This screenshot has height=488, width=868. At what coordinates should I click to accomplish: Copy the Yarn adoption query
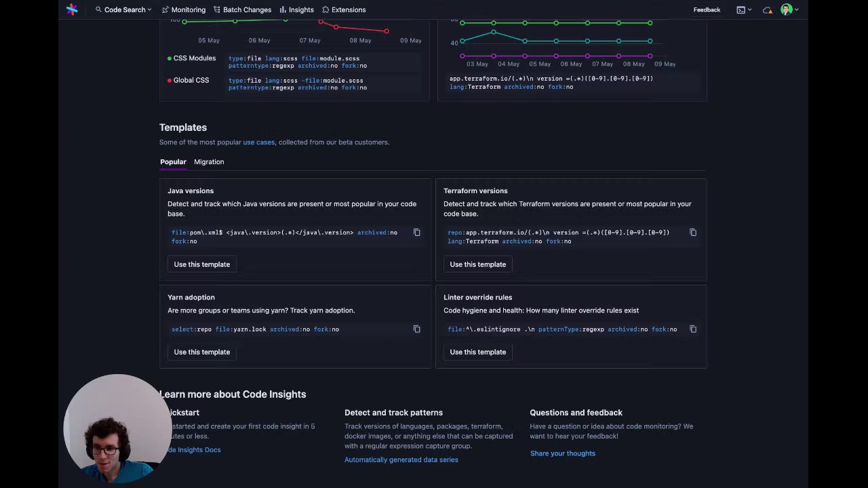click(417, 329)
